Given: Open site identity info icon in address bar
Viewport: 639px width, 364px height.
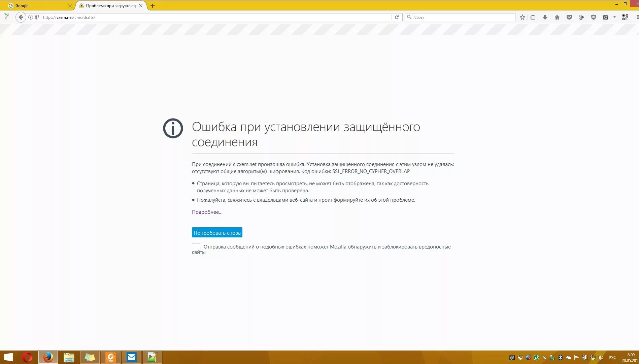Looking at the screenshot, I should point(31,17).
